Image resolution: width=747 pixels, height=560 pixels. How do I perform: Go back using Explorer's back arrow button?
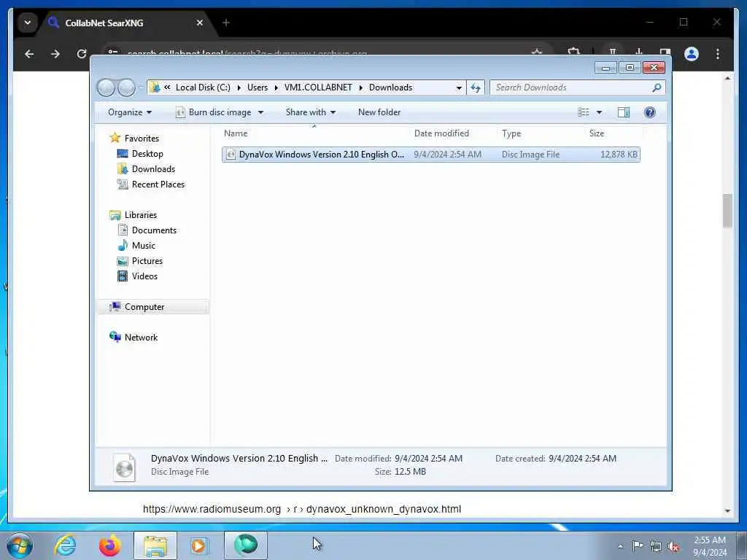pyautogui.click(x=106, y=87)
